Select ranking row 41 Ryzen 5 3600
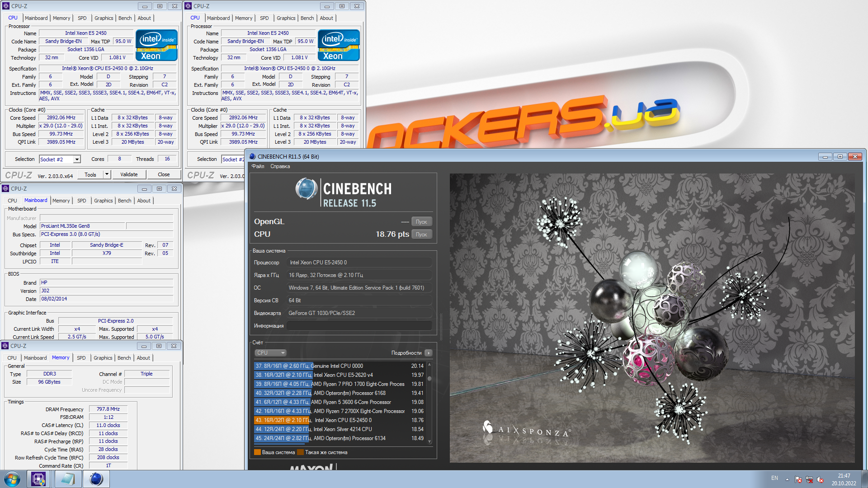This screenshot has height=488, width=868. point(340,402)
